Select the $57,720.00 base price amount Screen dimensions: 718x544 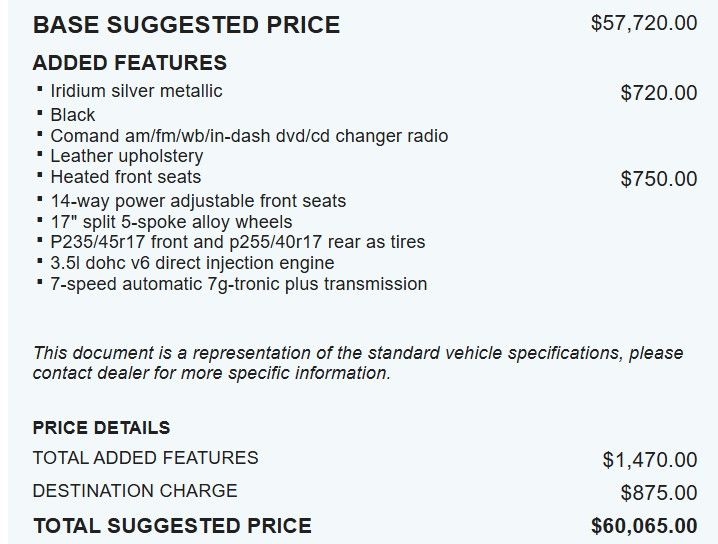click(x=644, y=23)
